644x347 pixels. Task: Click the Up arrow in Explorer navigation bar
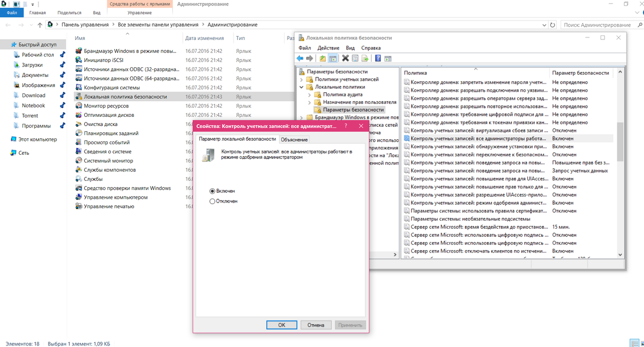[40, 25]
